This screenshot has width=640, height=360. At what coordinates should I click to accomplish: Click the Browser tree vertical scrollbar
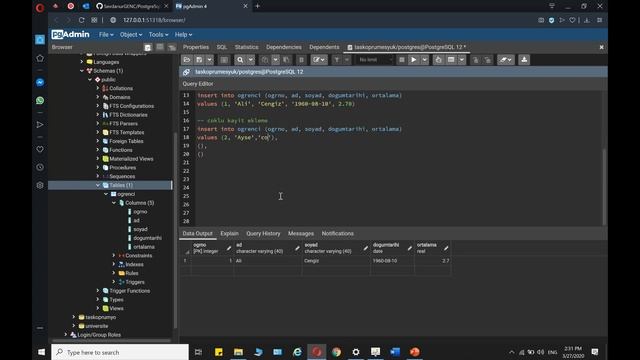(175, 231)
